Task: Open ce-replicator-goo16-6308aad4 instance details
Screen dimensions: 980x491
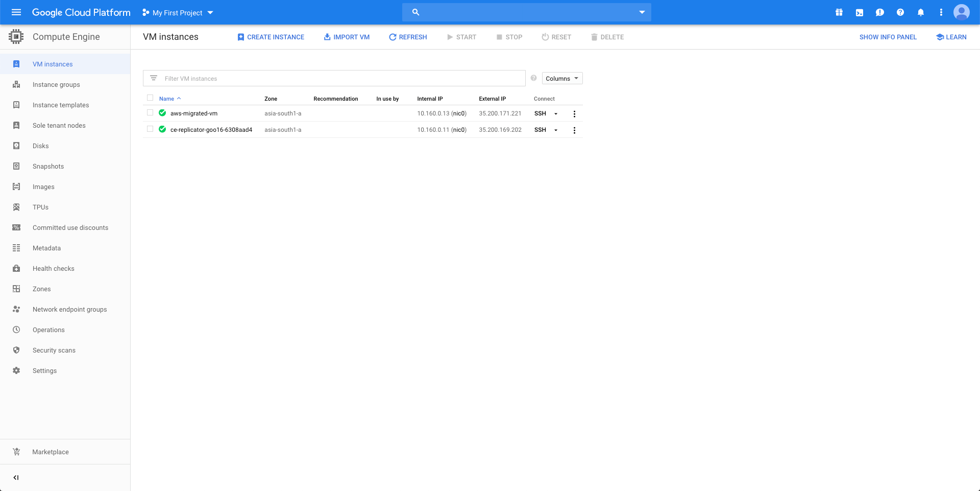Action: [211, 130]
